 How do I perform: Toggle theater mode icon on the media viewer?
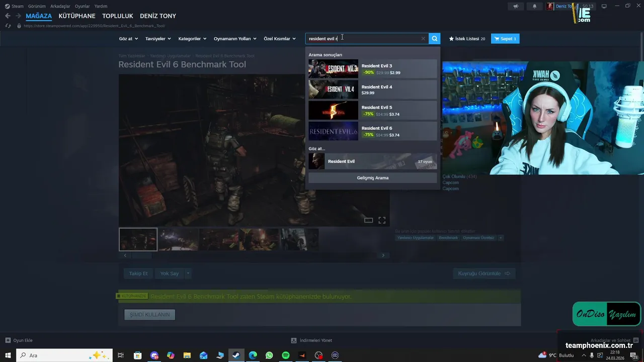pos(368,220)
